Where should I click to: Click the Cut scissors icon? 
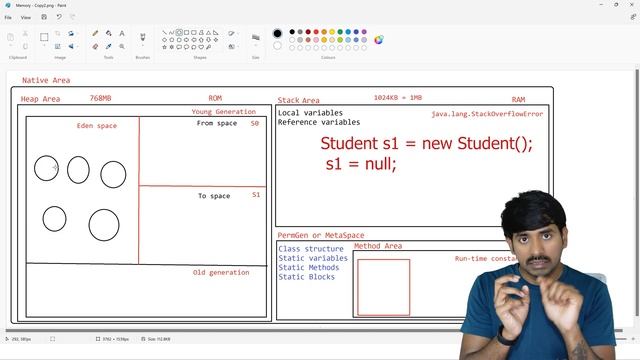[x=25, y=33]
